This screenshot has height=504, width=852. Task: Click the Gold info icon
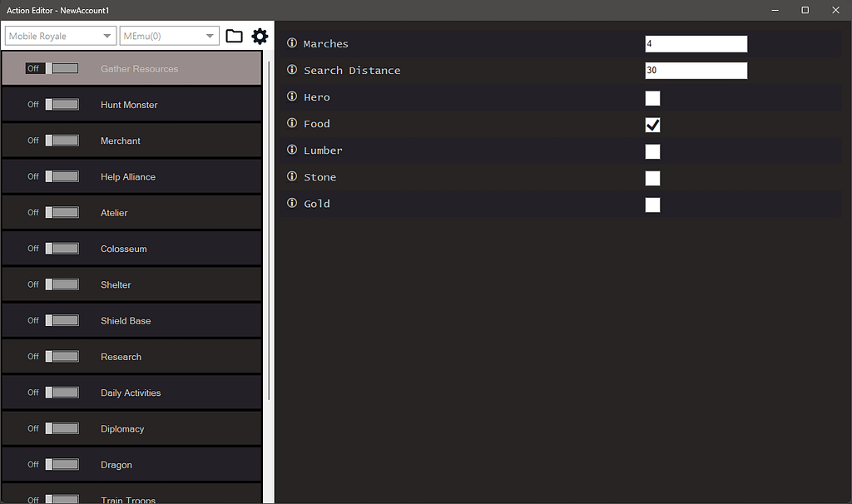click(291, 203)
